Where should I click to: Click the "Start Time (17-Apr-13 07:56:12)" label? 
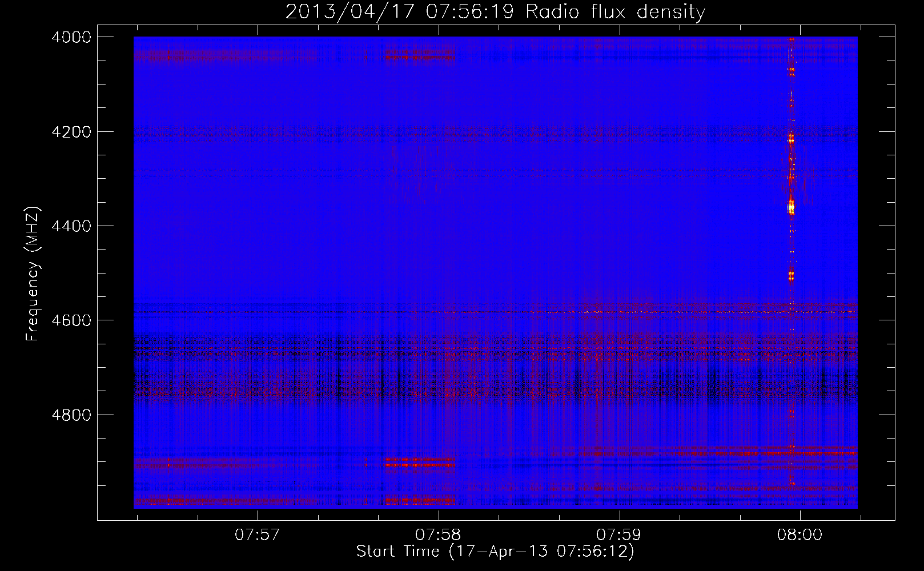click(495, 552)
